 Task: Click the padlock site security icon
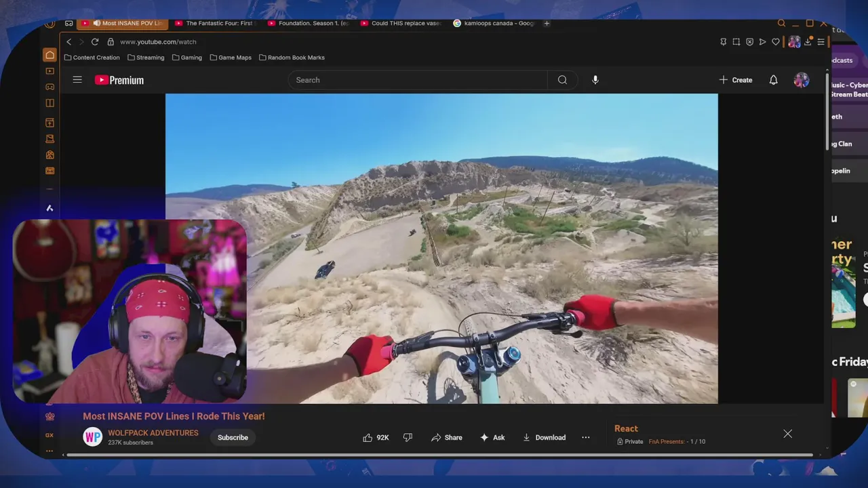111,42
